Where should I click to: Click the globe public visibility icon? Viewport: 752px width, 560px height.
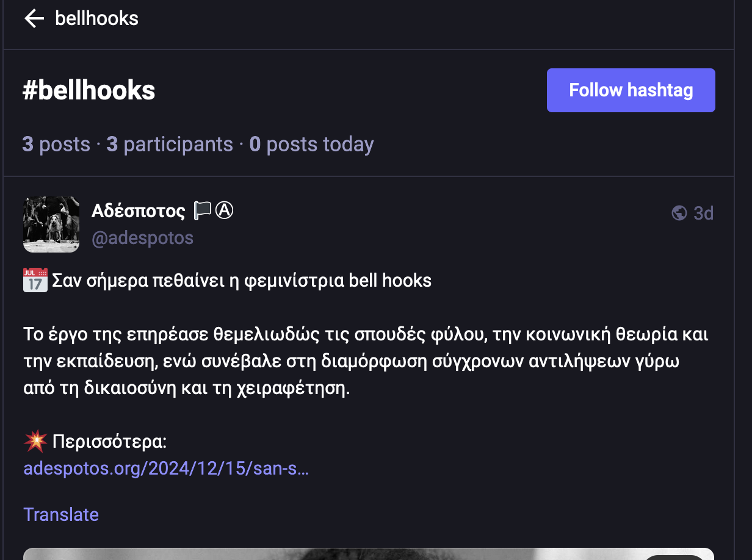pyautogui.click(x=679, y=213)
